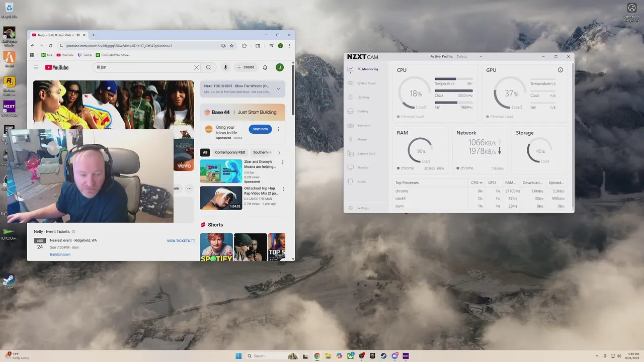644x362 pixels.
Task: Click the Upload column header
Action: click(x=556, y=183)
